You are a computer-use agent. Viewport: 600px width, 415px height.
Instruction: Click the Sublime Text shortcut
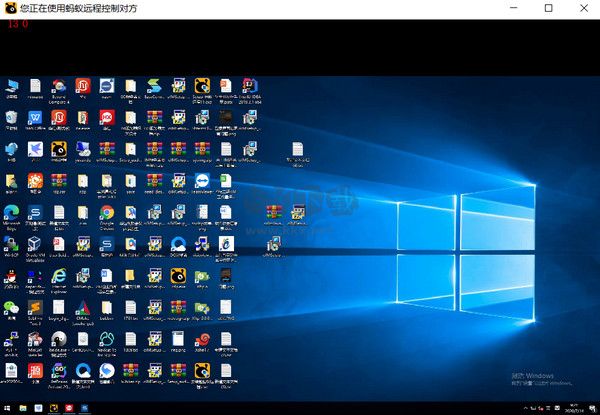click(x=36, y=307)
